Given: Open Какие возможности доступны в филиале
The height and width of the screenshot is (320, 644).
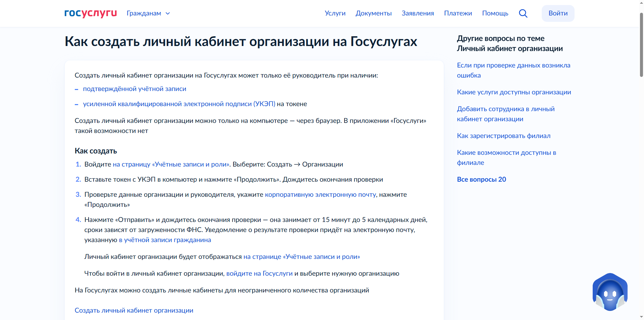Looking at the screenshot, I should [506, 157].
